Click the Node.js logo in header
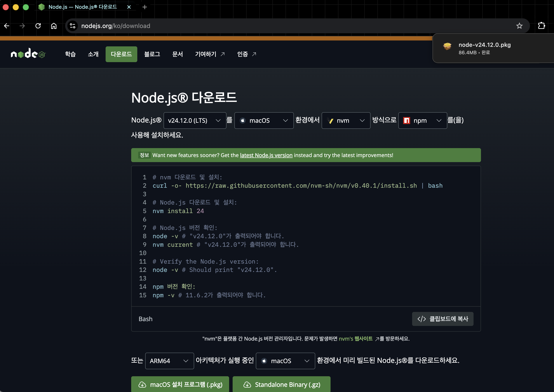Screen dimensions: 554x392 [28, 54]
